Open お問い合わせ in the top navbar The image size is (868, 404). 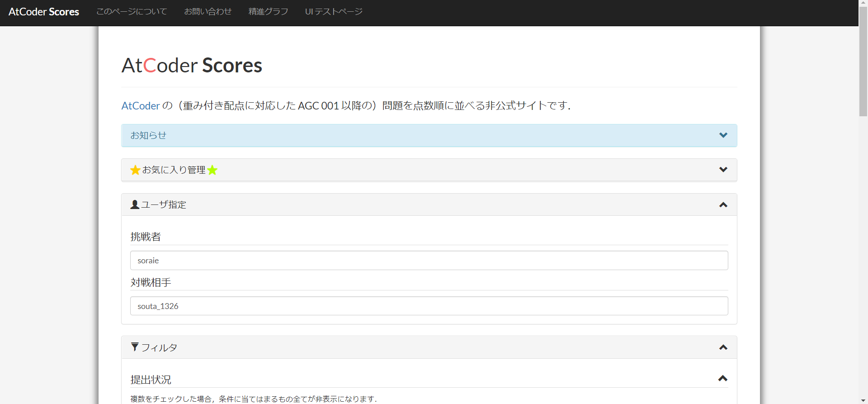click(208, 12)
